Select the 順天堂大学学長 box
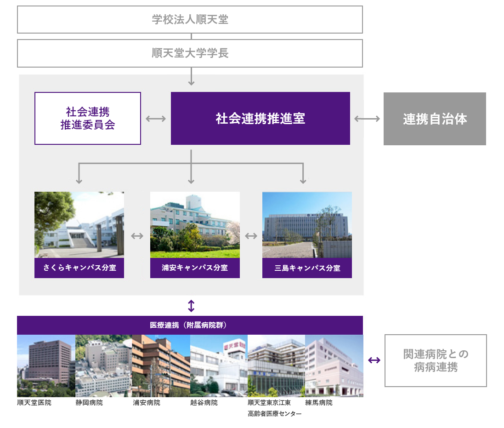Viewport: 504px width, 428px height. click(x=190, y=53)
